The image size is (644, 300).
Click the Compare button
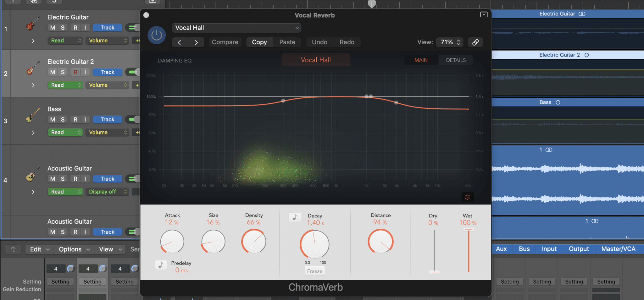[225, 42]
